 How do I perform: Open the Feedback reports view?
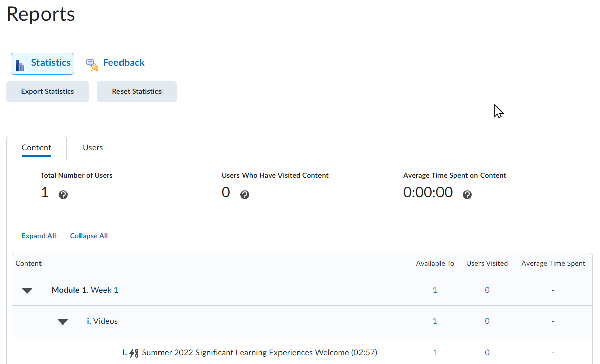coord(124,63)
